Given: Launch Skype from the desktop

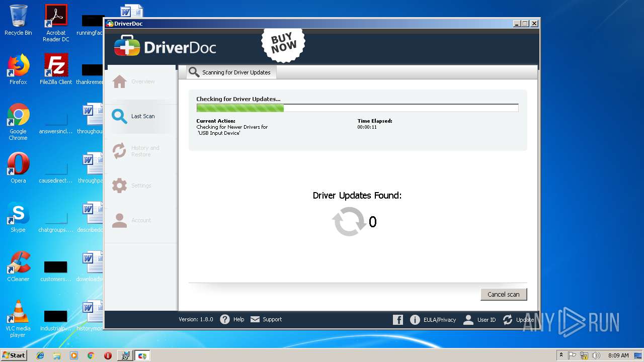Looking at the screenshot, I should pos(18,217).
